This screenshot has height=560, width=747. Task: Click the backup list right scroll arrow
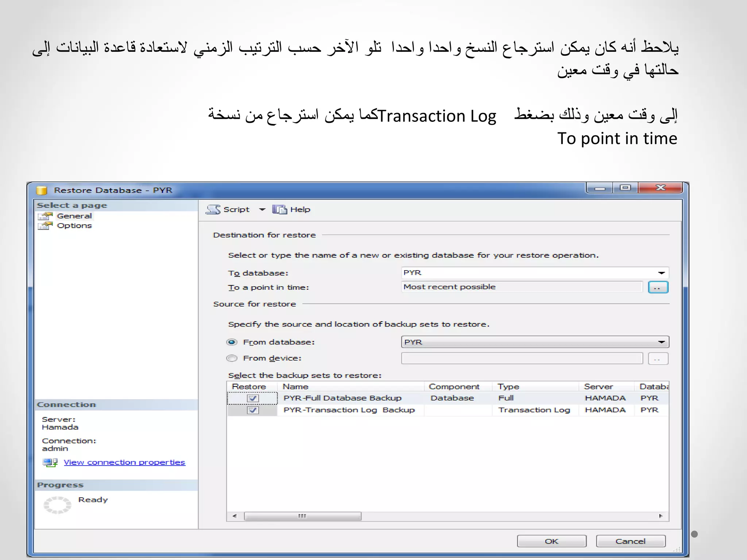[x=661, y=516]
